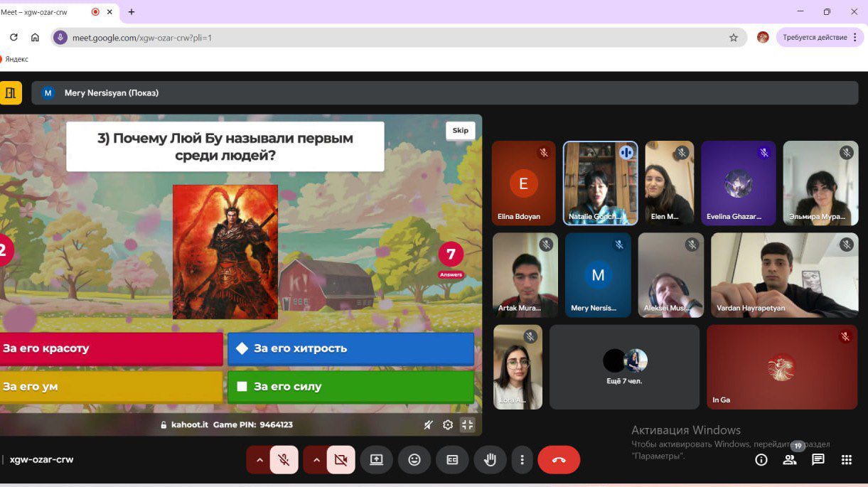Click the present screen icon
The image size is (868, 487).
(377, 460)
